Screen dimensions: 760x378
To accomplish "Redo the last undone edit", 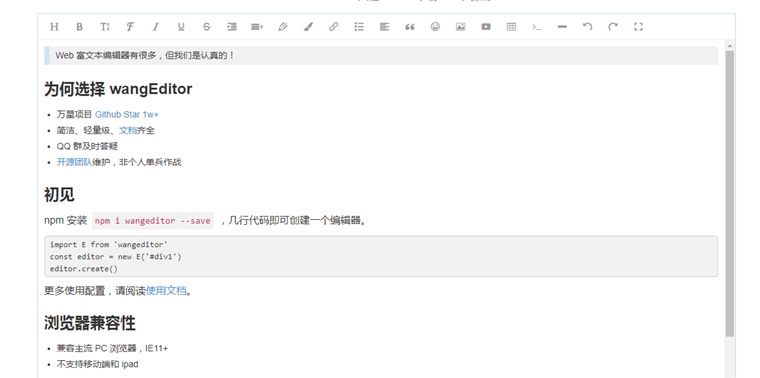I will click(x=613, y=27).
